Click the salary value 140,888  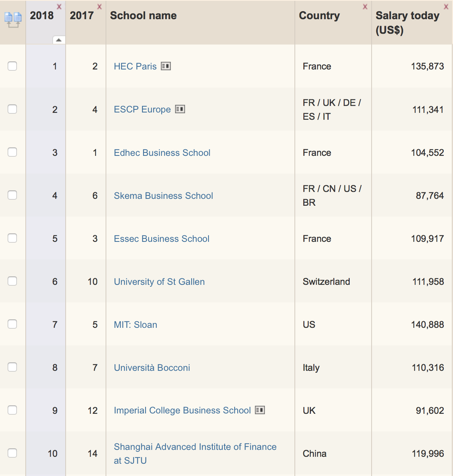427,324
